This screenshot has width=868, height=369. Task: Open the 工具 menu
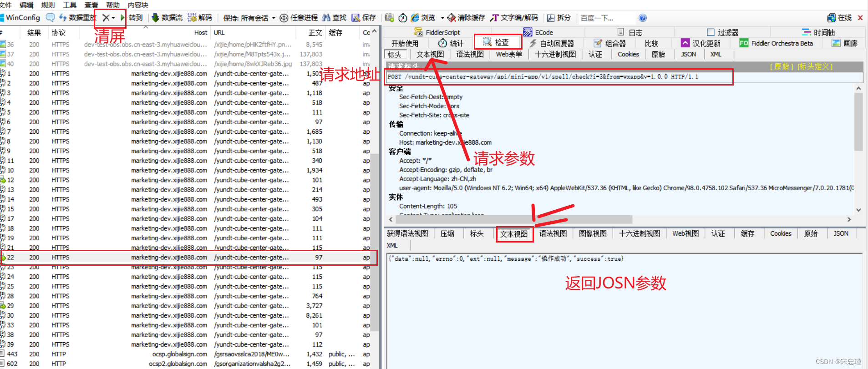70,5
